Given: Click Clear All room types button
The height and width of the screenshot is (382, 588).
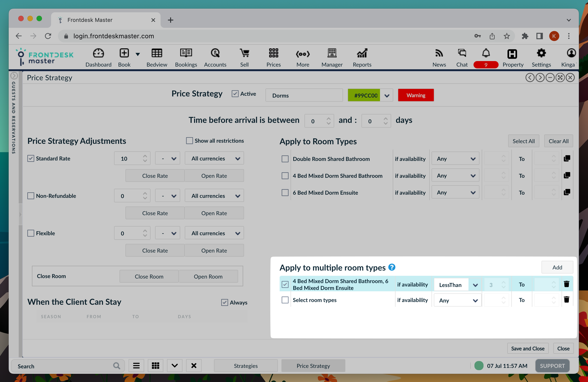Looking at the screenshot, I should (558, 141).
